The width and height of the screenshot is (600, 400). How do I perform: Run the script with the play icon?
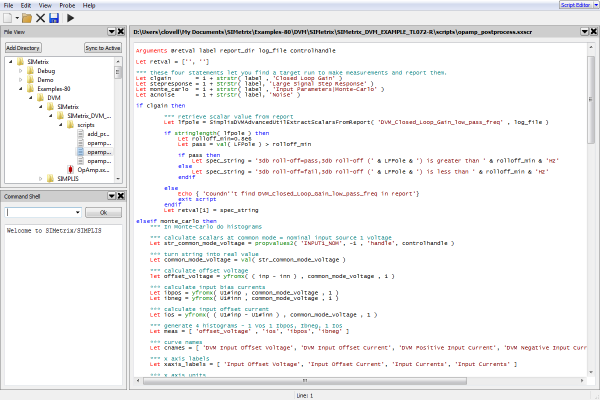click(x=70, y=18)
